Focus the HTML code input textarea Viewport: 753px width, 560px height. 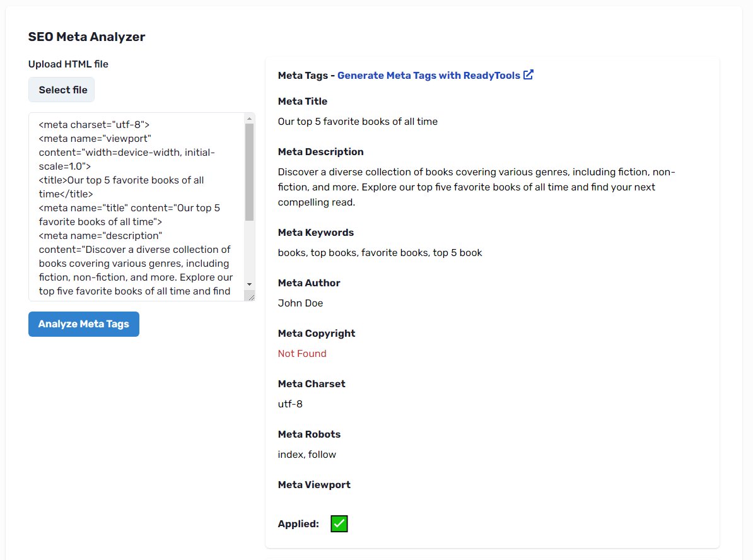pos(137,207)
